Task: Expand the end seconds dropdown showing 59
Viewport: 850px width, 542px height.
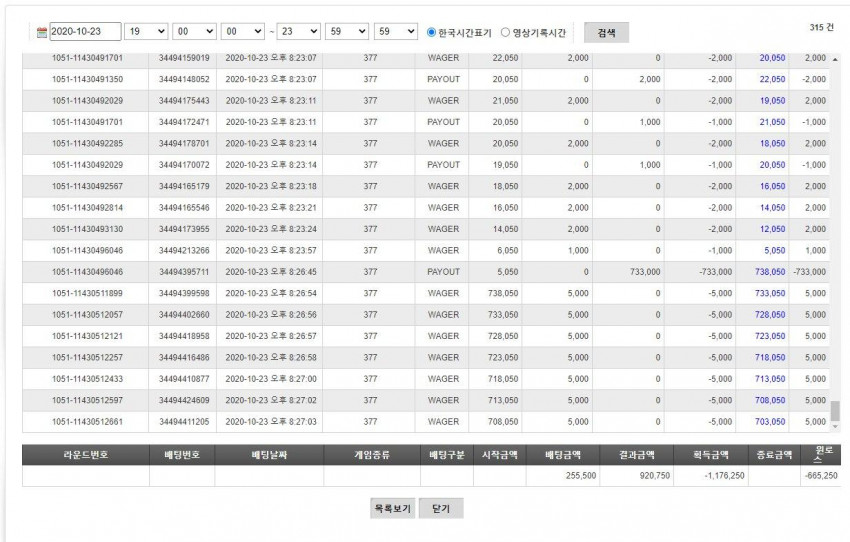Action: 396,31
